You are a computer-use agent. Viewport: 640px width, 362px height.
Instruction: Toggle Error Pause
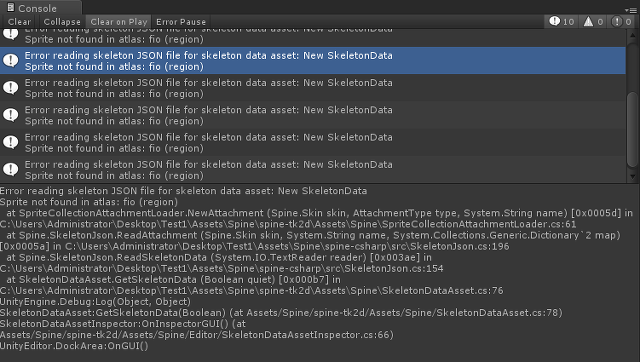coord(181,22)
